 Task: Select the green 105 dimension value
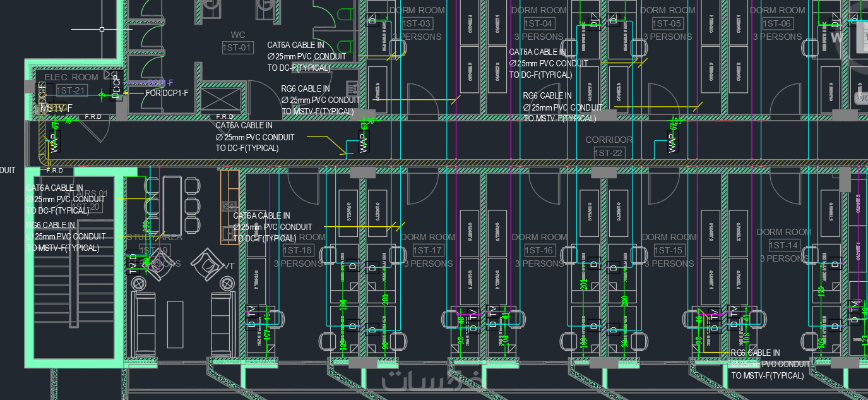pos(821,342)
